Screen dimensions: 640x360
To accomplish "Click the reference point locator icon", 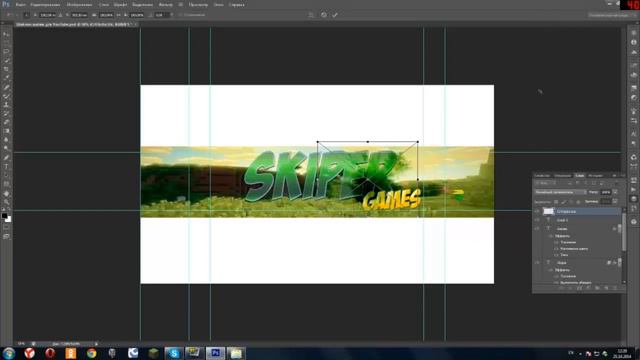I will [26, 15].
